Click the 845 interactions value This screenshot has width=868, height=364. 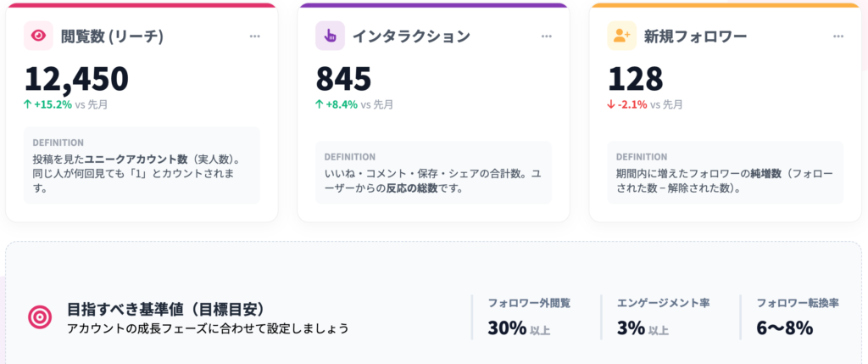343,79
